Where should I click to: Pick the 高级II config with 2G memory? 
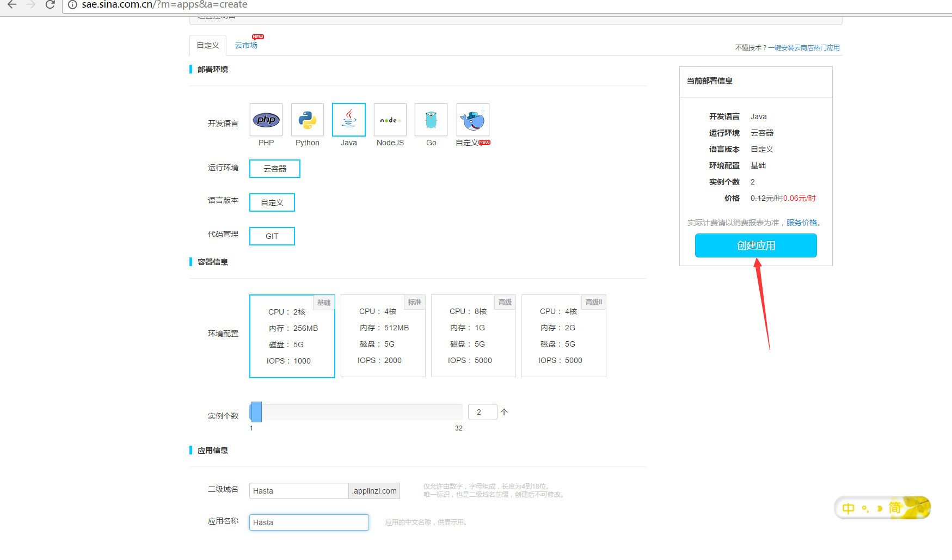coord(564,336)
